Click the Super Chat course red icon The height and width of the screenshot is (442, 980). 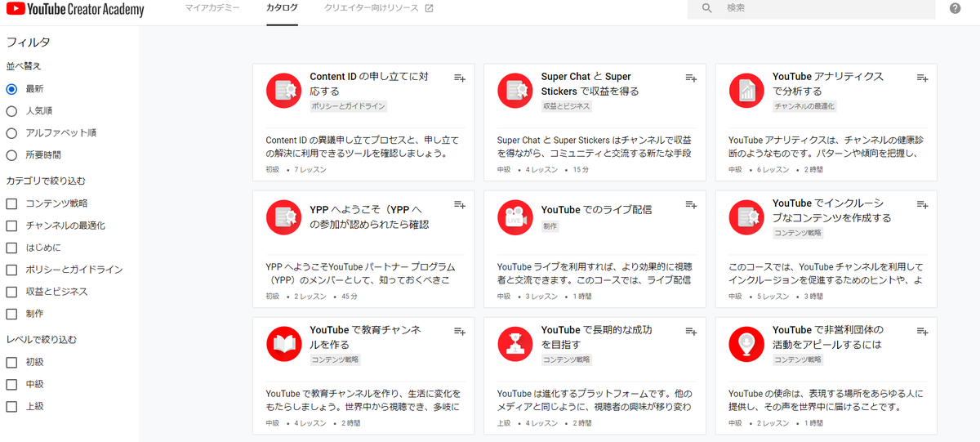(514, 90)
